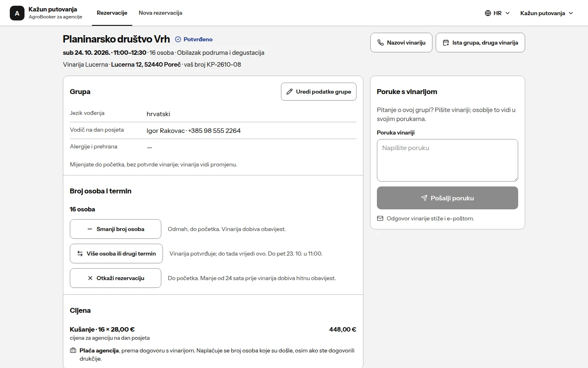This screenshot has width=588, height=368.
Task: Click 'Alergije i prehrana' label
Action: coord(94,146)
